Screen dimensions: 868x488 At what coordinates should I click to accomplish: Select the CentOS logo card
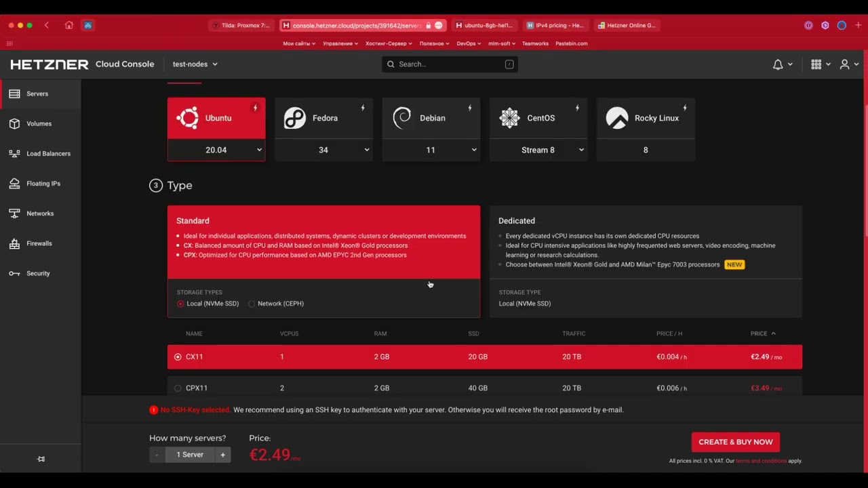(538, 118)
